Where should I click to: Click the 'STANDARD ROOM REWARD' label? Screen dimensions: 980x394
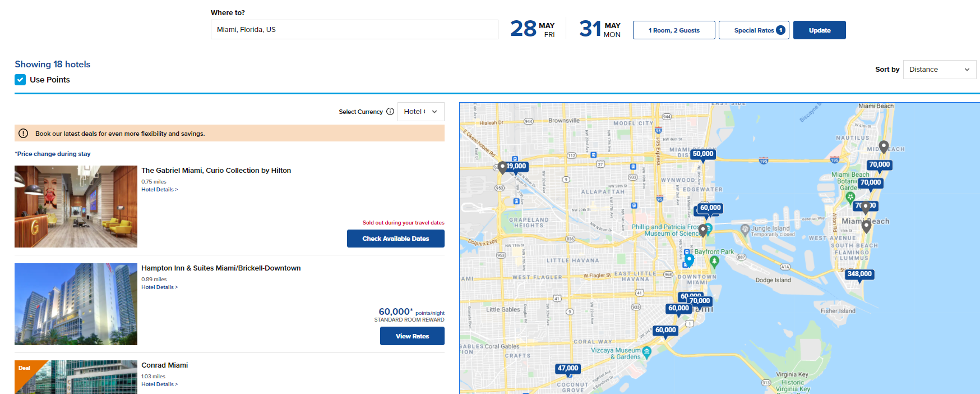point(409,320)
